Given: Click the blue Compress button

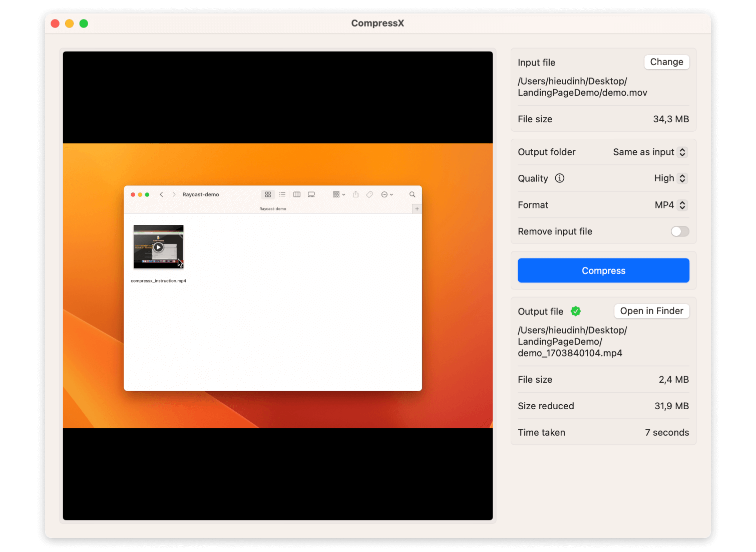Looking at the screenshot, I should [603, 270].
